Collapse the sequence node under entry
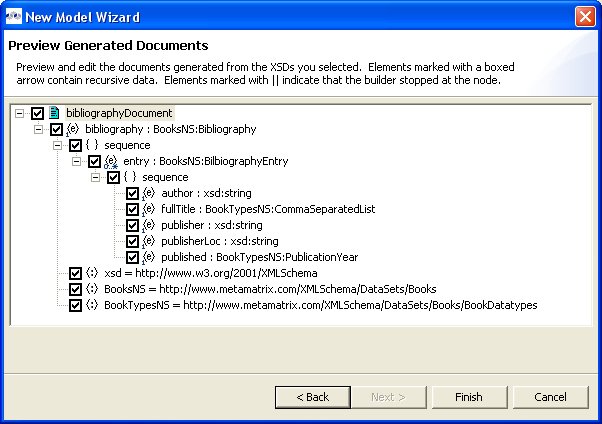The height and width of the screenshot is (424, 602). click(x=96, y=177)
